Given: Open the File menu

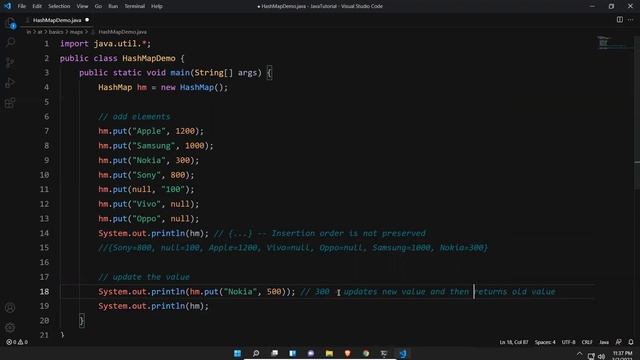Looking at the screenshot, I should pos(22,6).
